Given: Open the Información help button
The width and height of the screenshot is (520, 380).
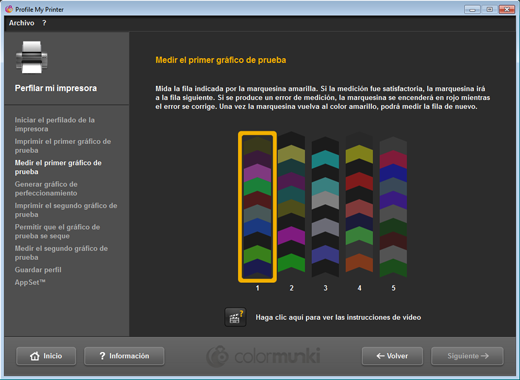Looking at the screenshot, I should (124, 356).
